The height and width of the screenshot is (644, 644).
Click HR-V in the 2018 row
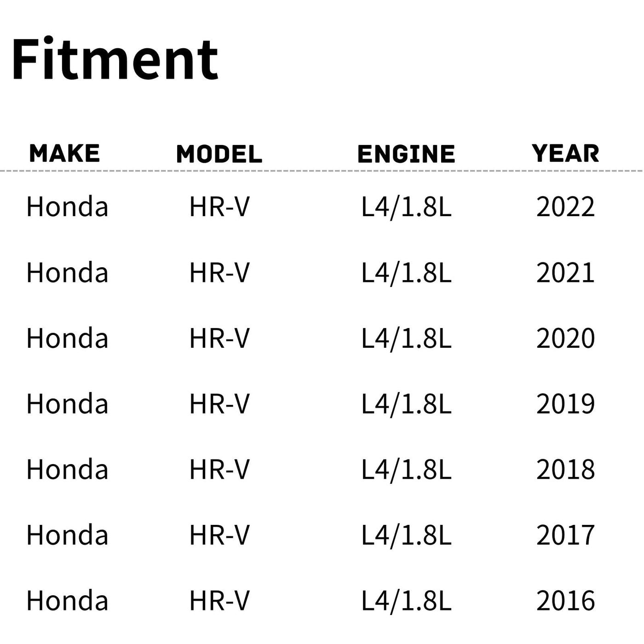[219, 470]
